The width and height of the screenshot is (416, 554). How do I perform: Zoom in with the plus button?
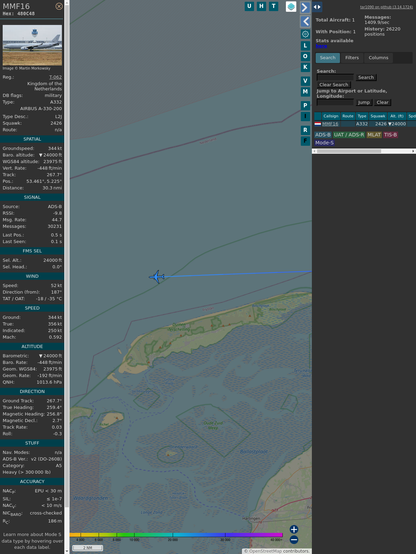coord(294,529)
